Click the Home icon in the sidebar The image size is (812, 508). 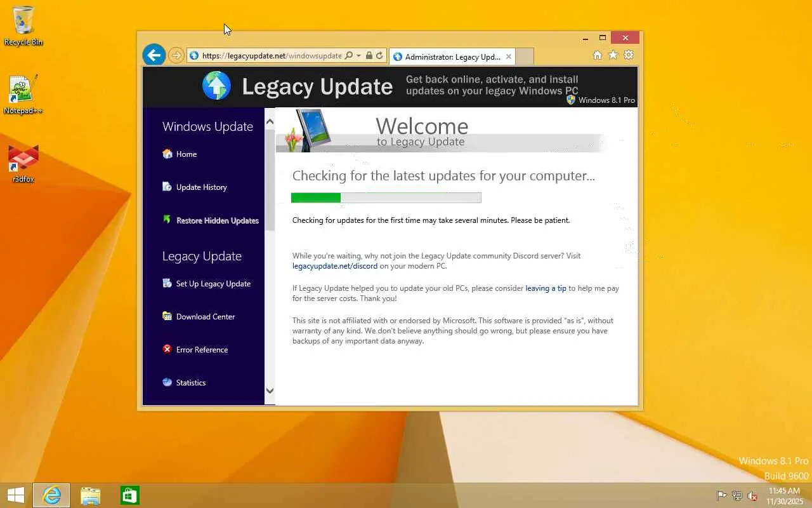(x=167, y=154)
